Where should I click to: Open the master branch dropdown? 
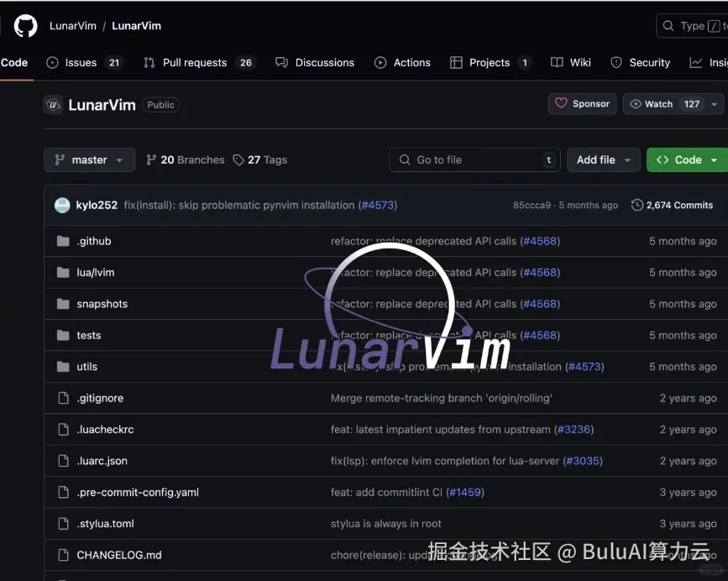click(x=90, y=160)
